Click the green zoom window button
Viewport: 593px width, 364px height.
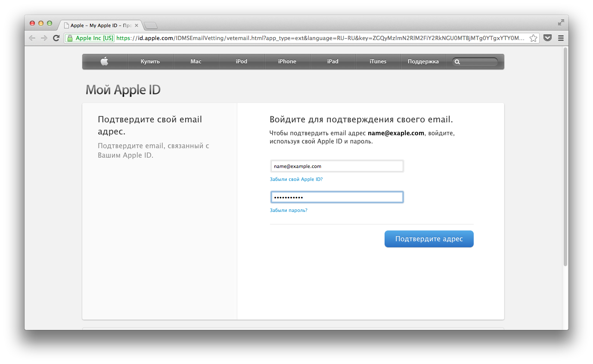(50, 23)
